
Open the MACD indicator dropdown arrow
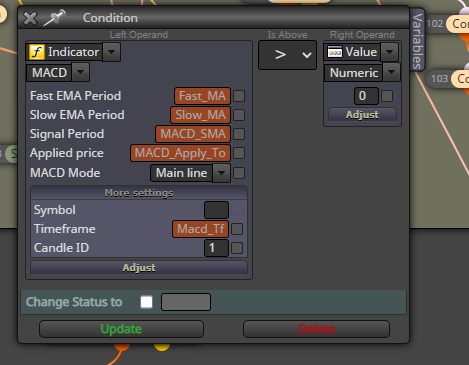[80, 72]
